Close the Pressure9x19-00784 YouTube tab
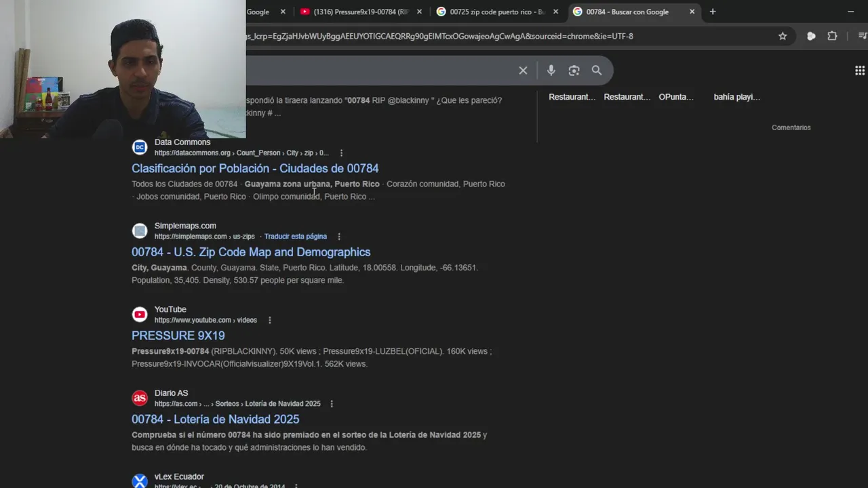Viewport: 868px width, 488px height. pyautogui.click(x=419, y=12)
